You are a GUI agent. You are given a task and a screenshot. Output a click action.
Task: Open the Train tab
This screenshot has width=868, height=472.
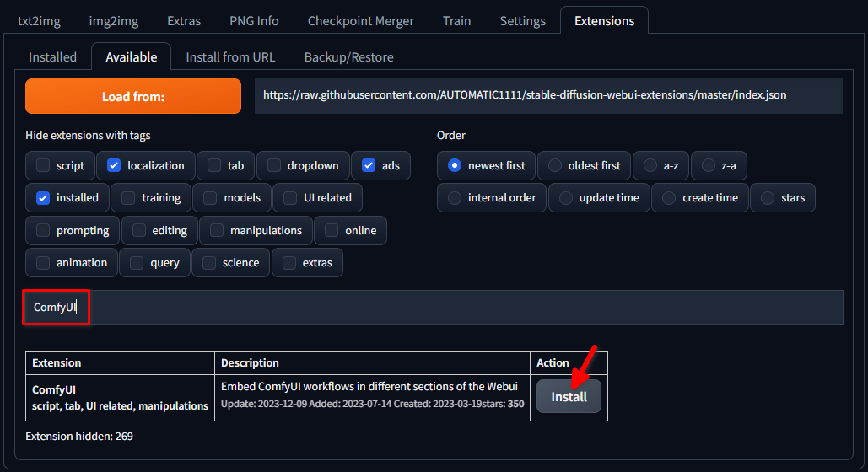pyautogui.click(x=456, y=21)
